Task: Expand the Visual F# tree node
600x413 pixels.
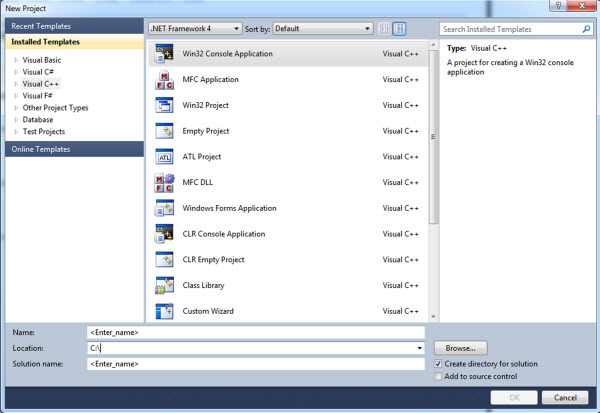Action: (16, 96)
